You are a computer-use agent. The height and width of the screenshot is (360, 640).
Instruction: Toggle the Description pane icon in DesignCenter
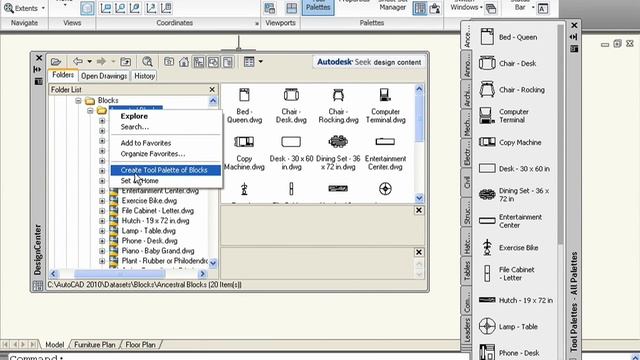pos(228,62)
